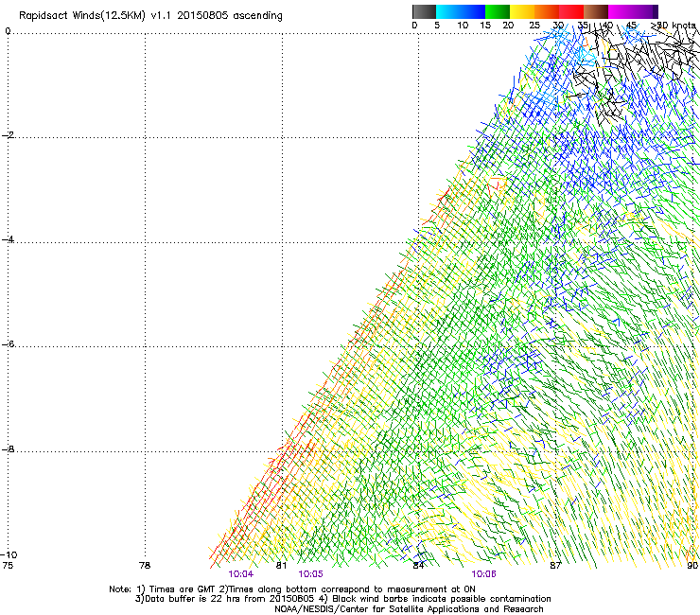Click the purple 10:06 time label

point(483,574)
